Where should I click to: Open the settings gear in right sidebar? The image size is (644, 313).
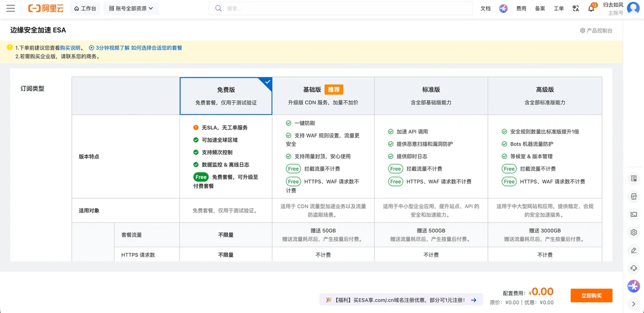634,232
